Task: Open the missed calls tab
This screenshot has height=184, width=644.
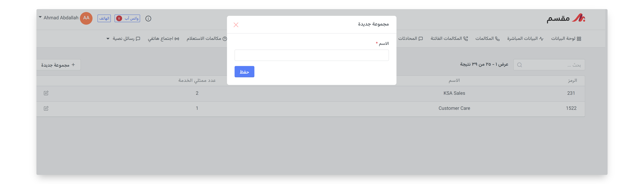Action: click(449, 39)
